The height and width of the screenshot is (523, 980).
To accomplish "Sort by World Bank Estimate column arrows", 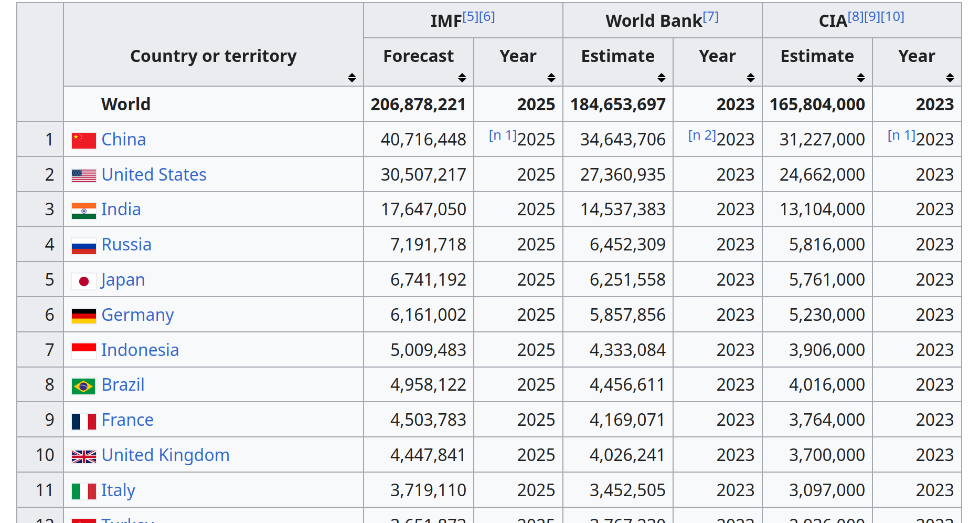I will point(661,78).
